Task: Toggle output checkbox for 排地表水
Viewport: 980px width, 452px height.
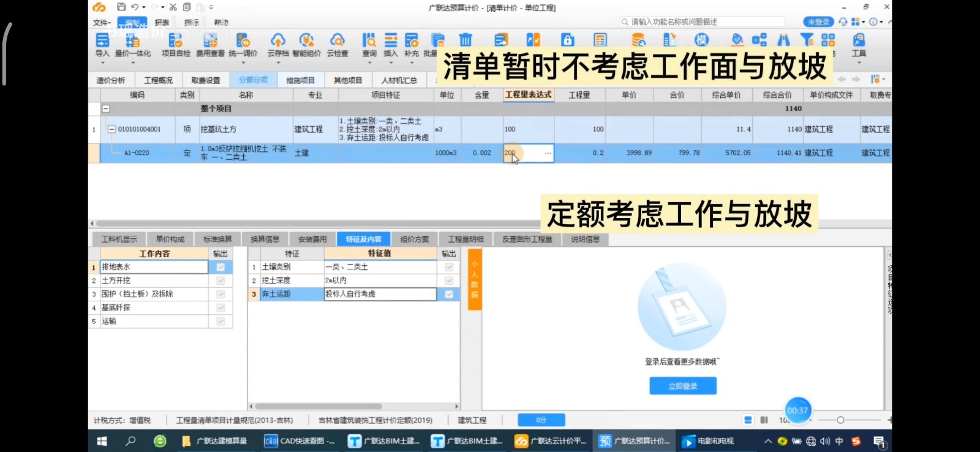Action: pos(221,267)
